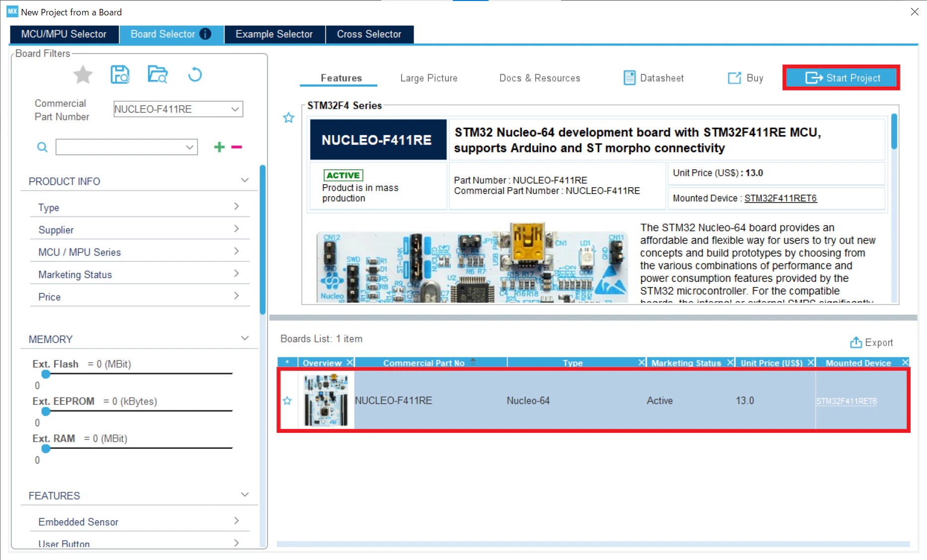This screenshot has width=927, height=560.
Task: Select the Board Selector tab
Action: tap(171, 34)
